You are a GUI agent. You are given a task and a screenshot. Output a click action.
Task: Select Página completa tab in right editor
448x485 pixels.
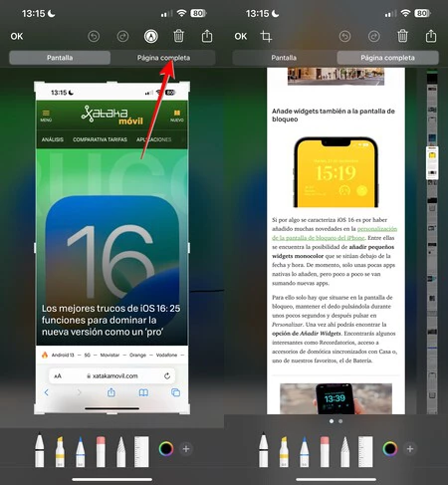pyautogui.click(x=387, y=58)
